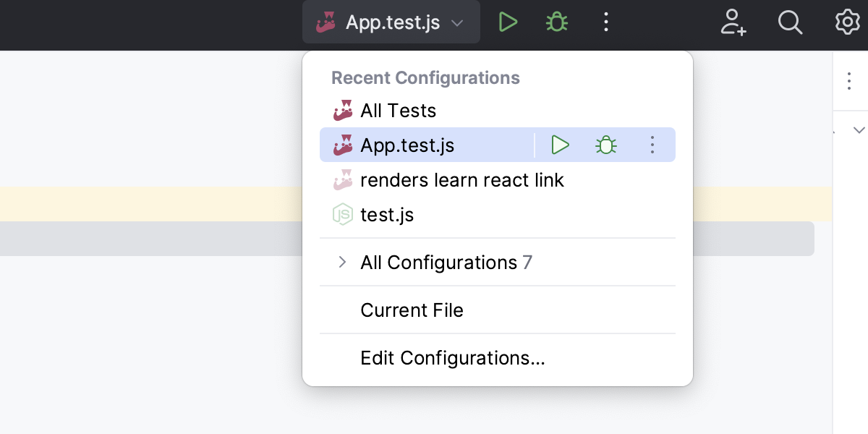Image resolution: width=868 pixels, height=434 pixels.
Task: Select All Tests configuration
Action: pos(398,110)
